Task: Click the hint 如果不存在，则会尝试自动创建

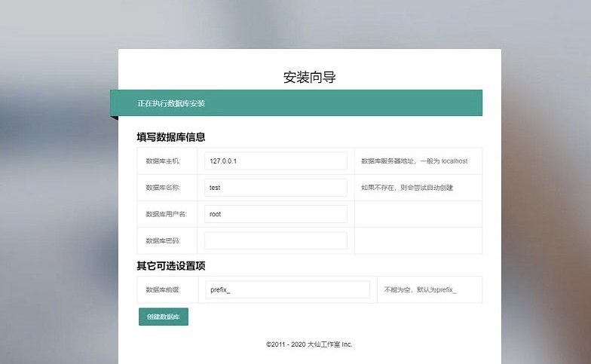Action: pos(407,188)
